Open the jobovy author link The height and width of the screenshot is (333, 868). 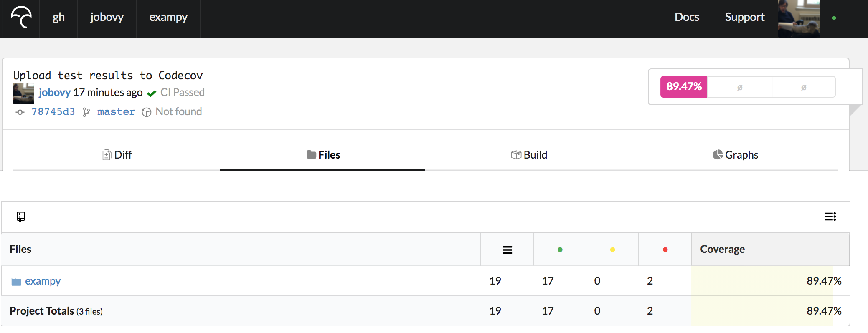[55, 92]
